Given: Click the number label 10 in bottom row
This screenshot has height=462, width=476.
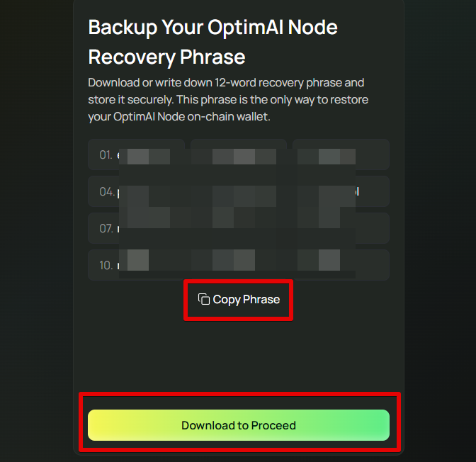Looking at the screenshot, I should point(106,266).
